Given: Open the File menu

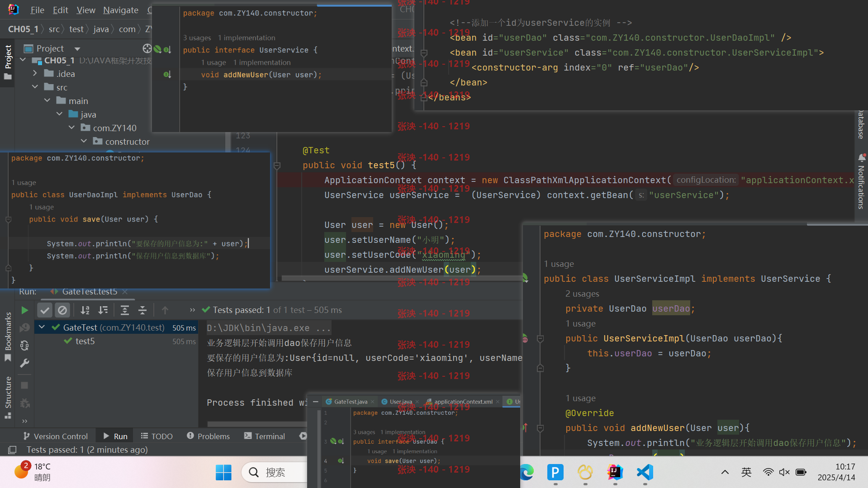Looking at the screenshot, I should [37, 10].
